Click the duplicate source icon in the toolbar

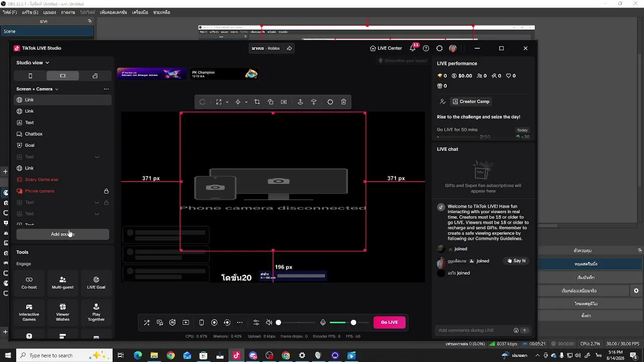coord(271,102)
